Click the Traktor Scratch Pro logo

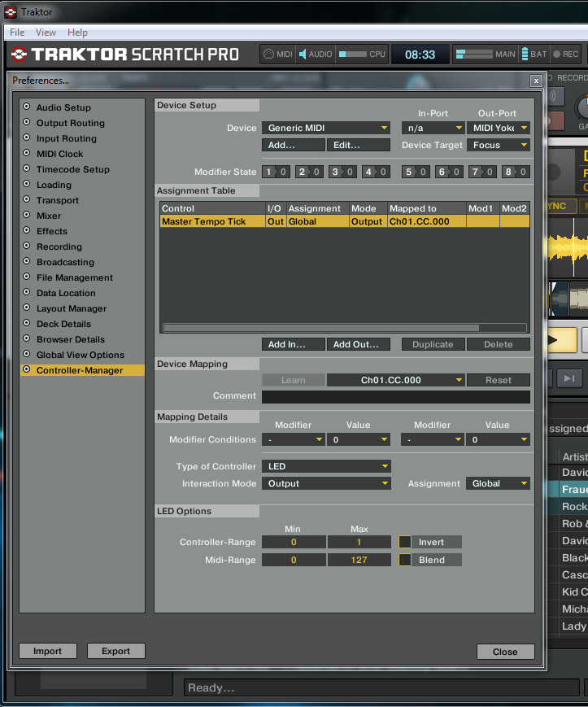pyautogui.click(x=124, y=55)
